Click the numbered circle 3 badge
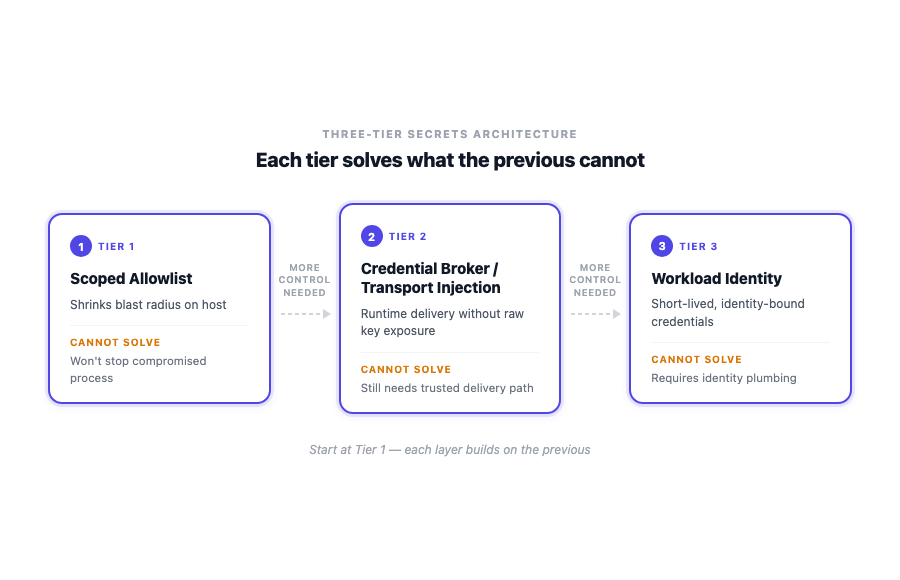900x580 pixels. click(x=662, y=246)
